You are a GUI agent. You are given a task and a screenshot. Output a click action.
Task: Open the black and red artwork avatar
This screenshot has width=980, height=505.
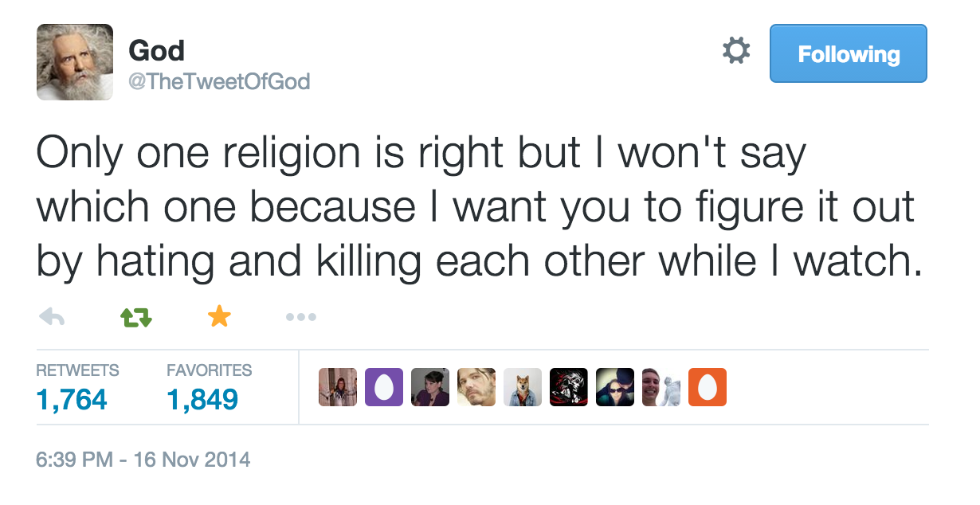569,387
